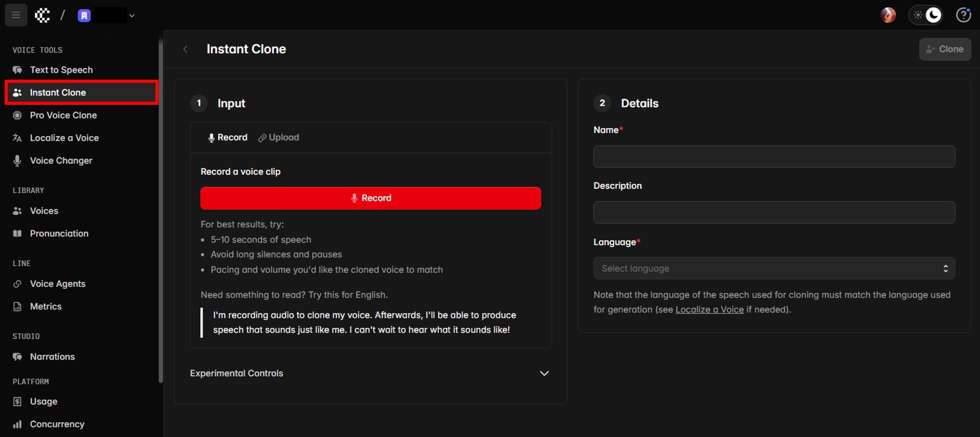This screenshot has height=437, width=980.
Task: Click the Clone button at top right
Action: tap(945, 49)
